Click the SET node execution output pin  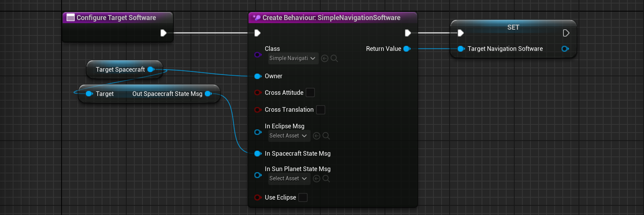pyautogui.click(x=566, y=33)
